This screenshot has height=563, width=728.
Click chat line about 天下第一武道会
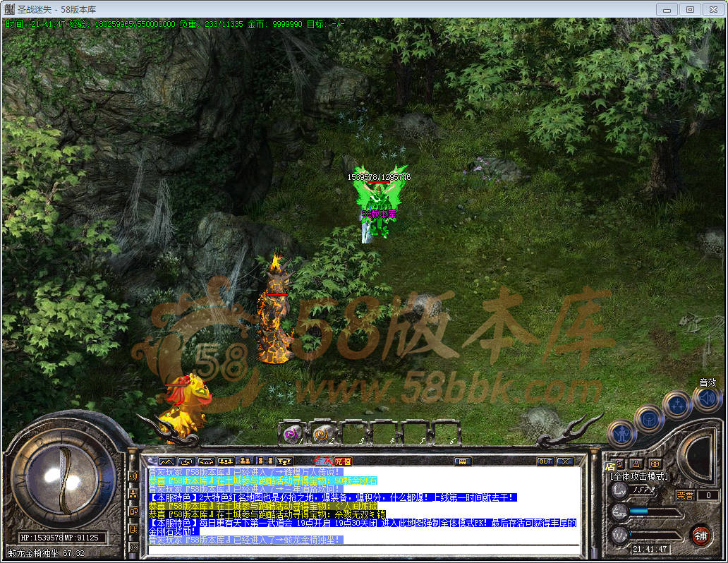(362, 527)
